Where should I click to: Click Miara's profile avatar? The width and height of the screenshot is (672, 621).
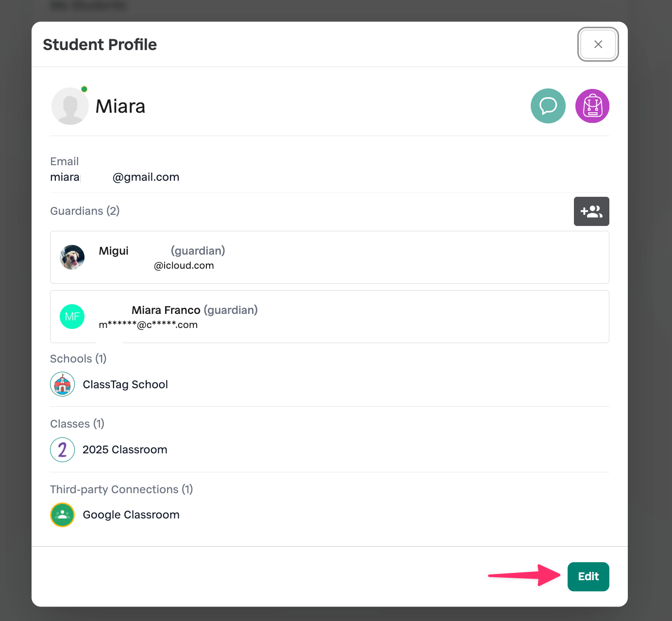tap(70, 106)
